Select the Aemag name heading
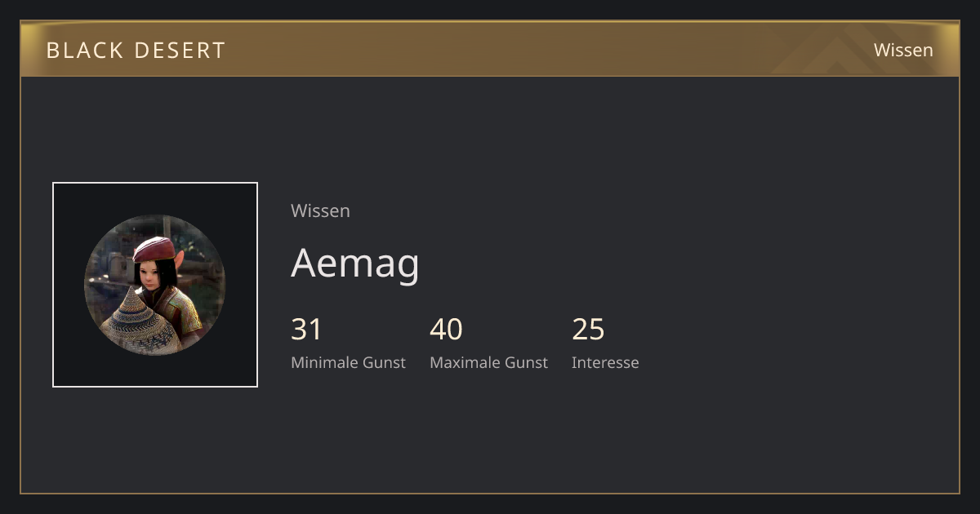This screenshot has width=980, height=514. point(355,263)
